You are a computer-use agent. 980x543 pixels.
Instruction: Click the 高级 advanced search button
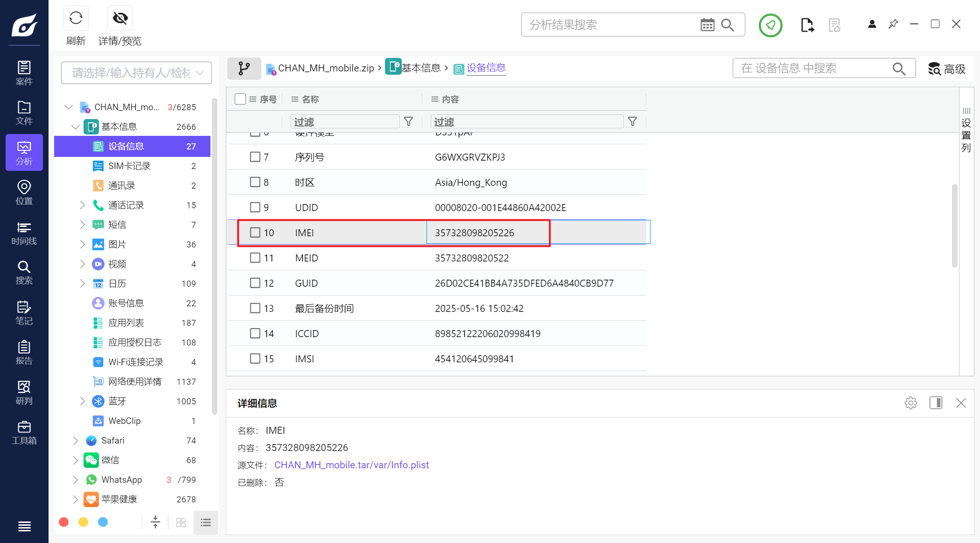click(947, 69)
